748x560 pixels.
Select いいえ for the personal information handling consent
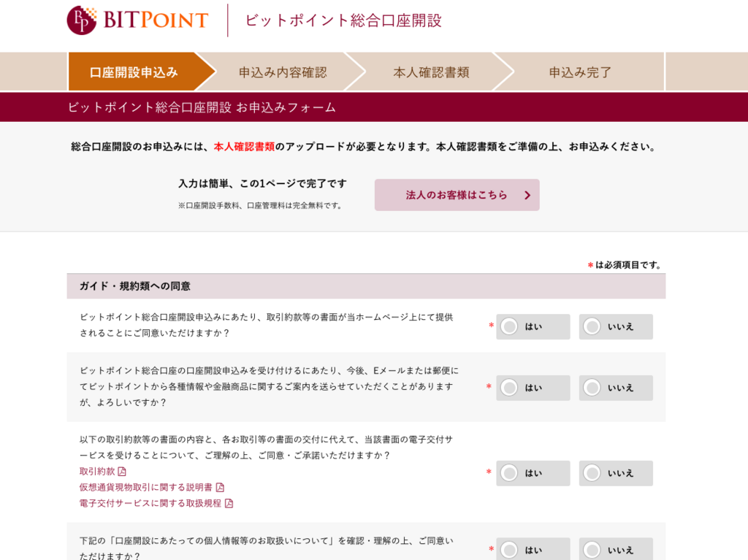616,549
